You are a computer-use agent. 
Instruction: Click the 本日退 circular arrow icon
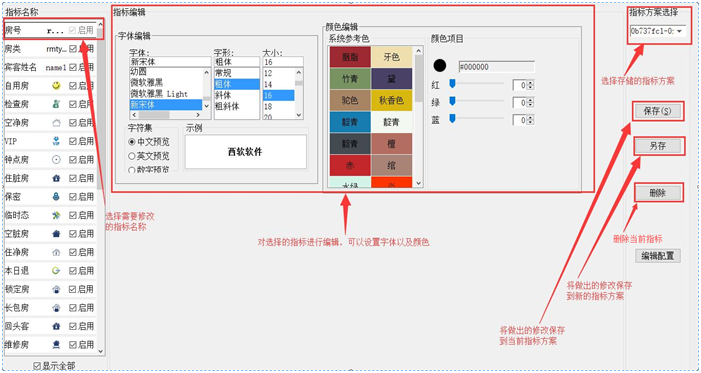coord(56,271)
